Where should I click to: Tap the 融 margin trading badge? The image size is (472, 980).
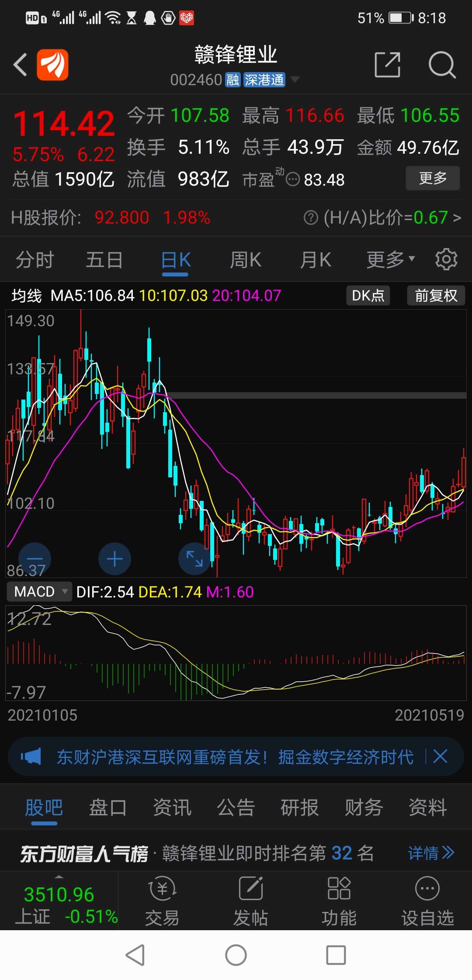pyautogui.click(x=233, y=80)
